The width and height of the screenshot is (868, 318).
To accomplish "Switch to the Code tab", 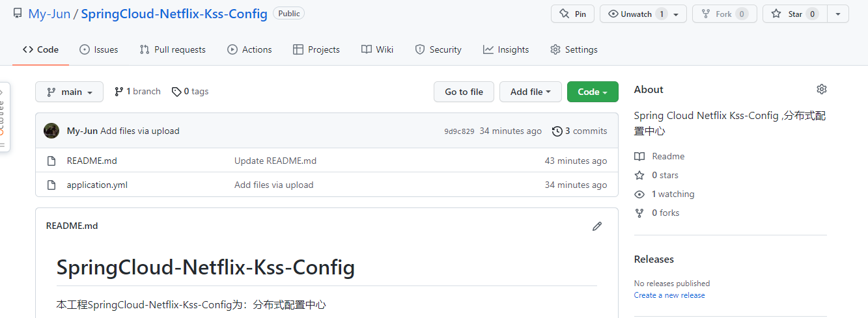I will tap(40, 49).
